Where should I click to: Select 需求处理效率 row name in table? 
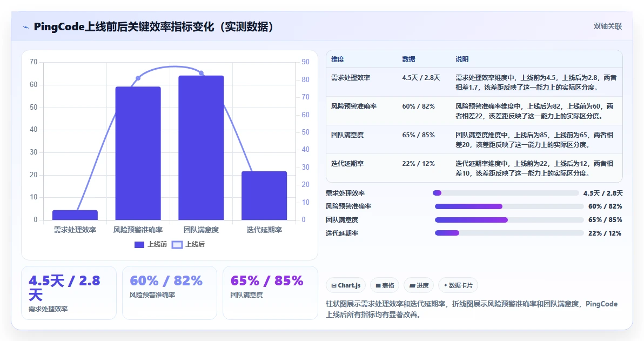(x=351, y=78)
